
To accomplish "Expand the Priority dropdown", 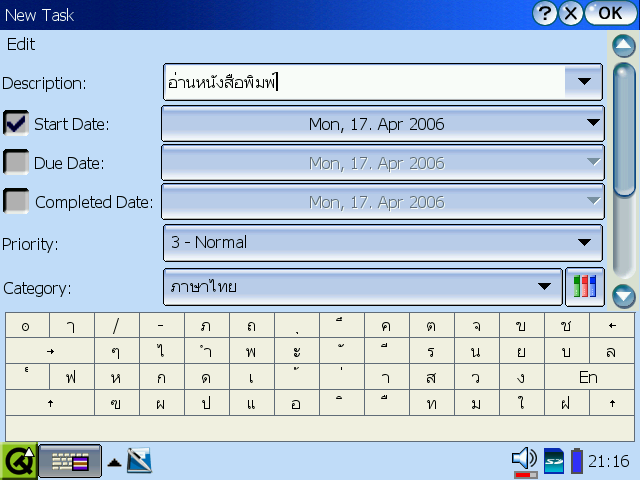I will [x=383, y=242].
